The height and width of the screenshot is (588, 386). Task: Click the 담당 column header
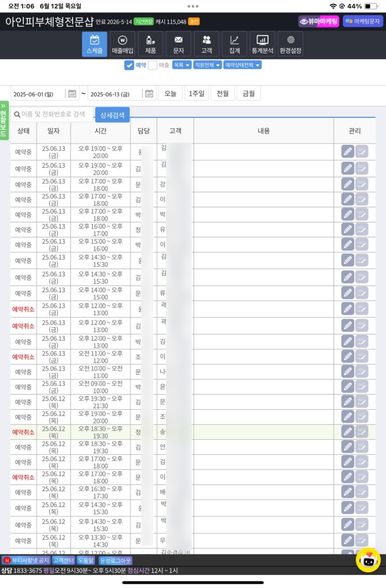tap(143, 130)
